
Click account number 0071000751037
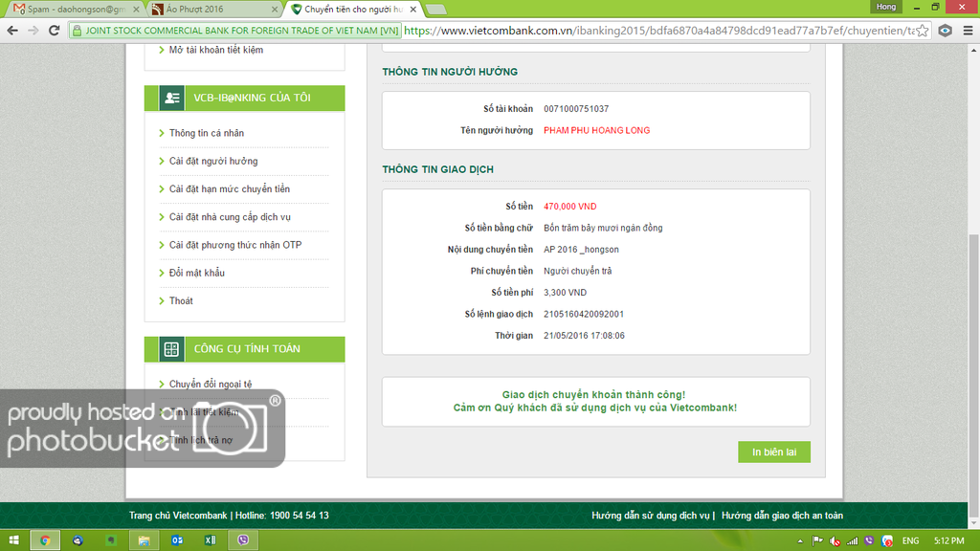point(575,109)
